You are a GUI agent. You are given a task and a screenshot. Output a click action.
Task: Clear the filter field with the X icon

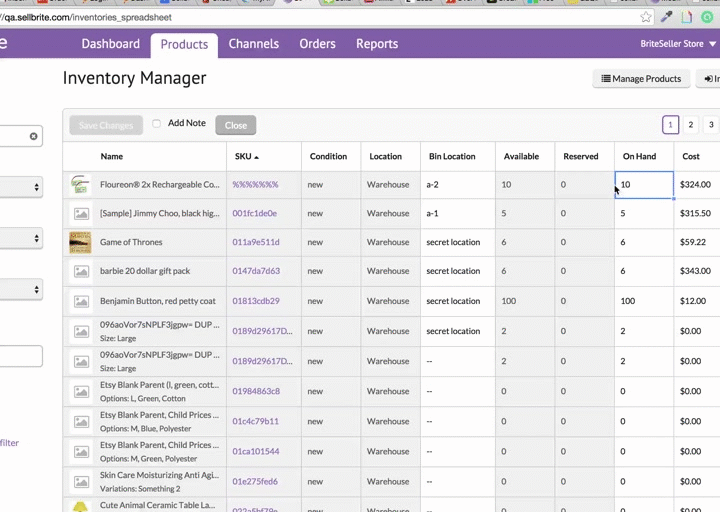34,136
